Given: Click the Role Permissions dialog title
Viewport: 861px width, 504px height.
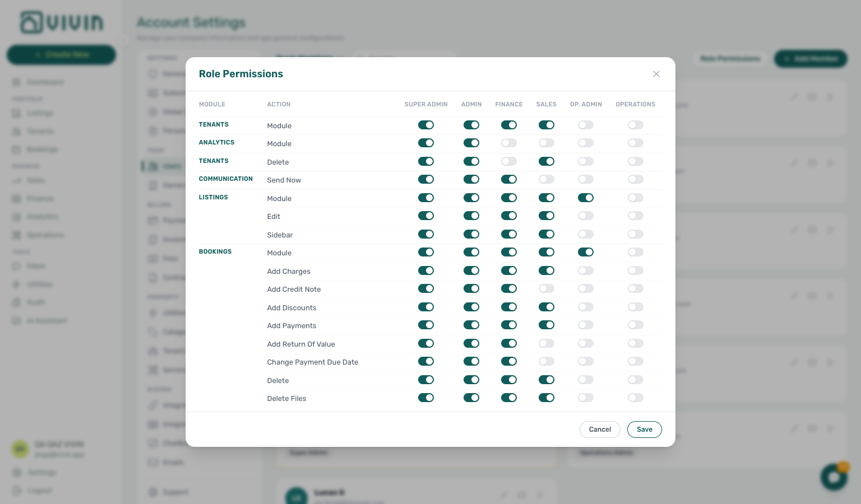Looking at the screenshot, I should click(241, 74).
